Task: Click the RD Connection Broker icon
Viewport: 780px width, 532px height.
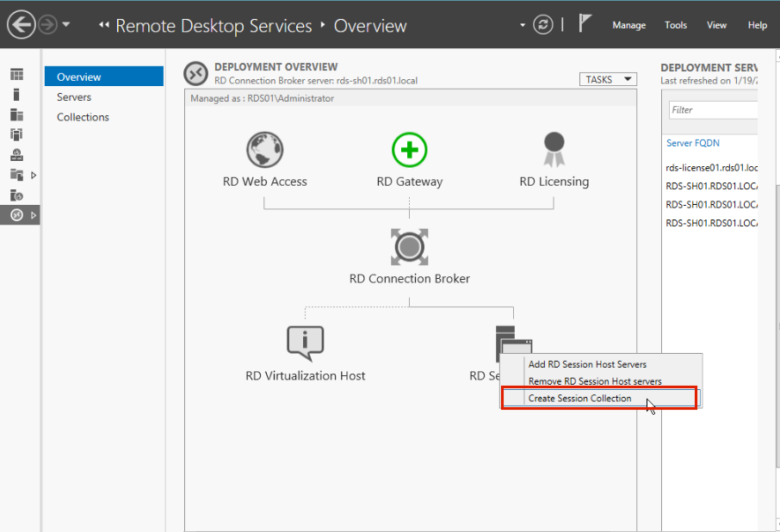Action: point(409,247)
